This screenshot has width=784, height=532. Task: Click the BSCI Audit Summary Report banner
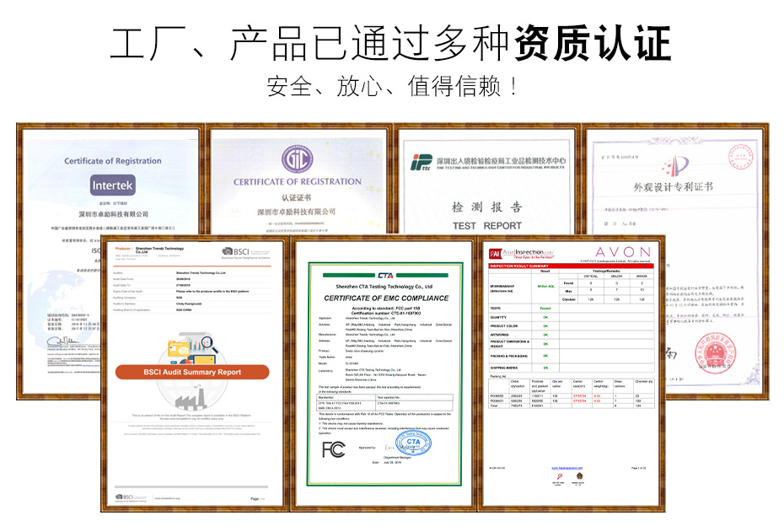click(x=192, y=372)
